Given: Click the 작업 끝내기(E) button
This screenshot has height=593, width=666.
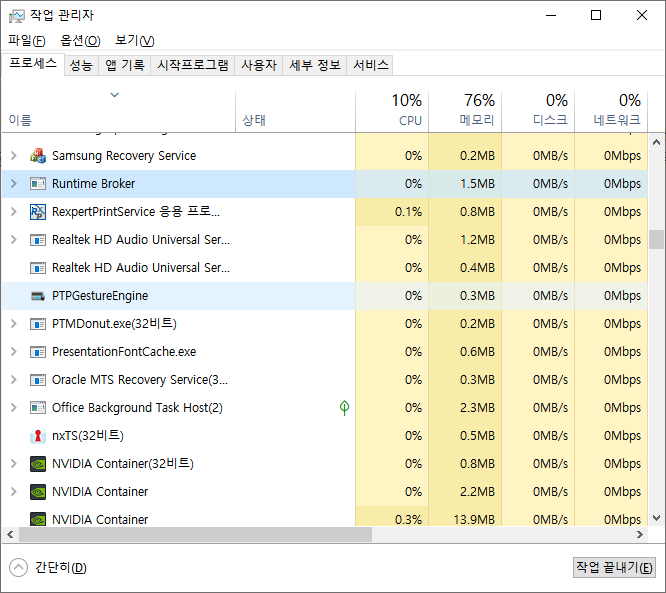Looking at the screenshot, I should click(x=614, y=568).
